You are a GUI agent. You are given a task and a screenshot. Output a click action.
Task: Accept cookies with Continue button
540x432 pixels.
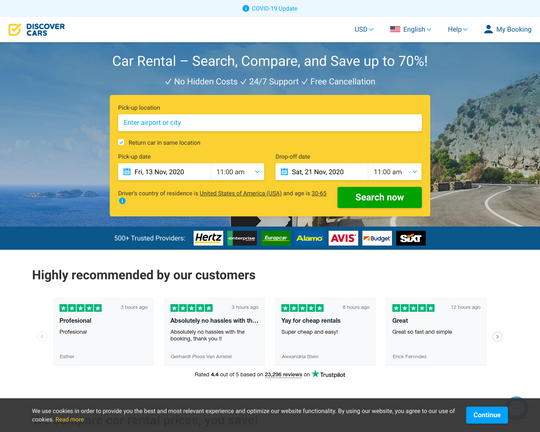[x=487, y=415]
